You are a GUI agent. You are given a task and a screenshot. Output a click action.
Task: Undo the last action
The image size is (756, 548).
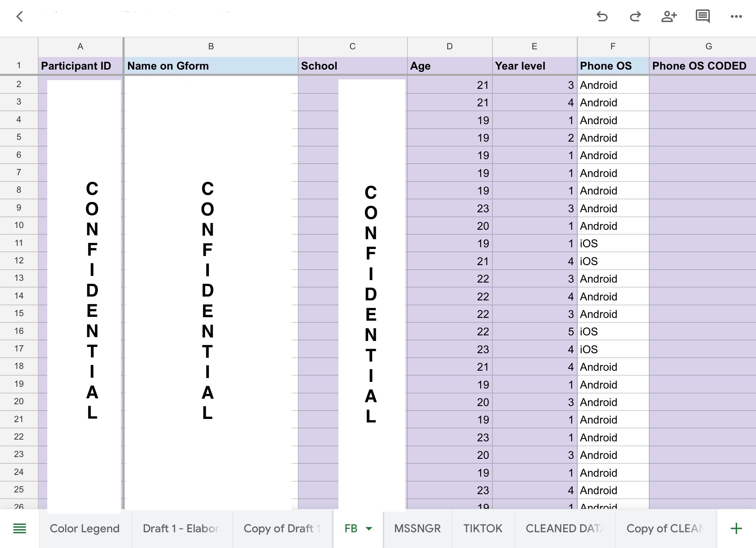[602, 16]
